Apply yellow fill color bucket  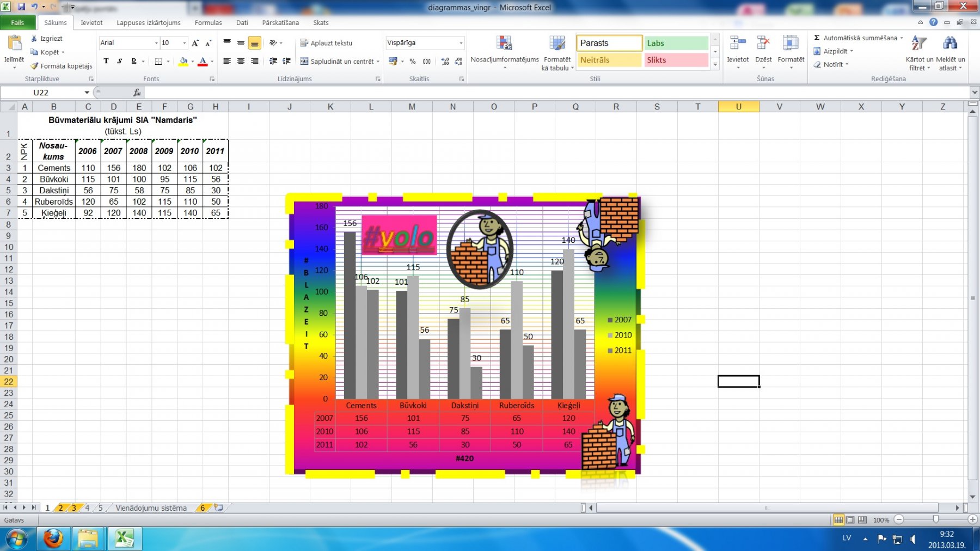coord(183,61)
